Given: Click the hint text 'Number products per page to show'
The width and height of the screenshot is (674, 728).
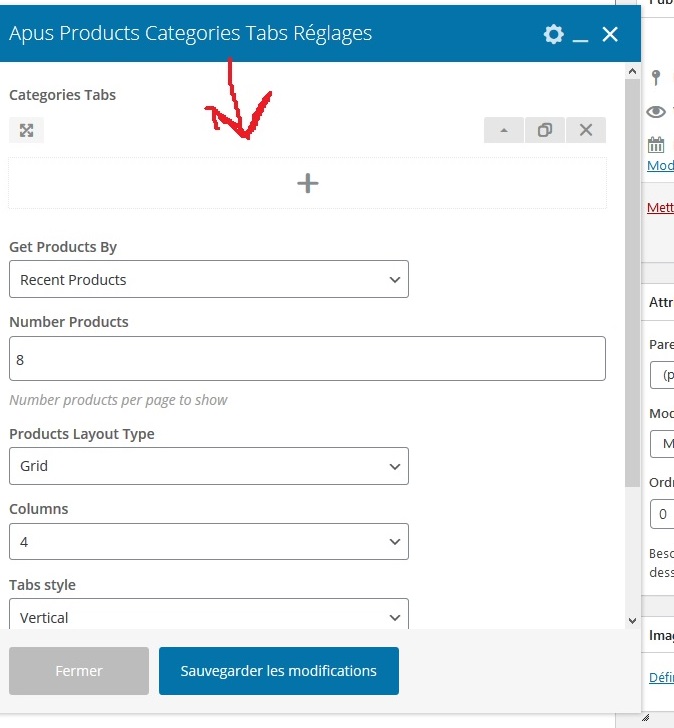Looking at the screenshot, I should tap(118, 400).
